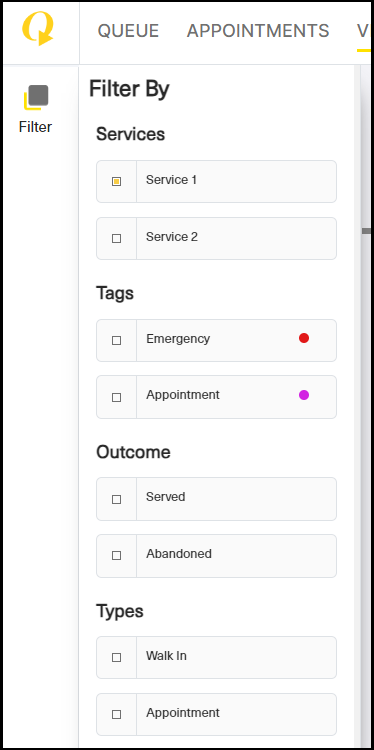Viewport: 374px width, 750px height.
Task: Click the magenta Appointment tag dot
Action: 304,395
